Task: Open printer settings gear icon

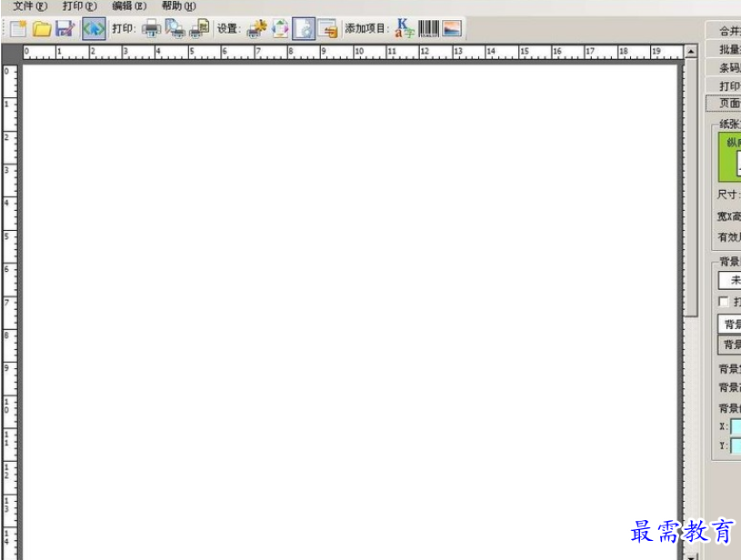Action: [256, 29]
